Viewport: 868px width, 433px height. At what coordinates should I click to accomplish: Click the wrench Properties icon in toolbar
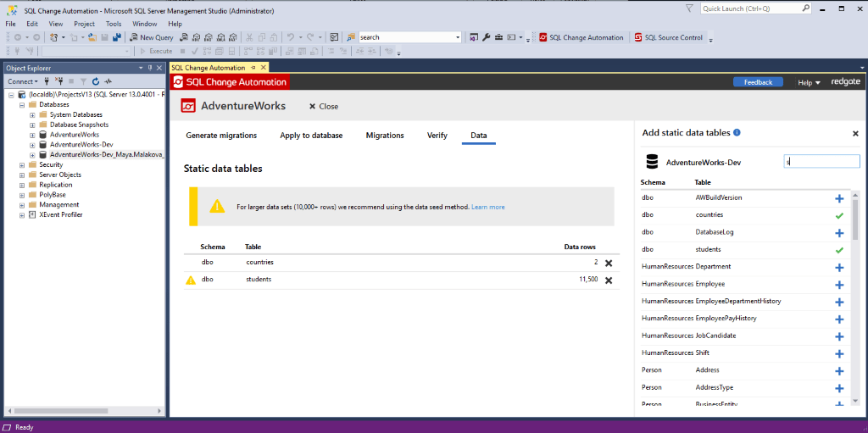pyautogui.click(x=487, y=37)
